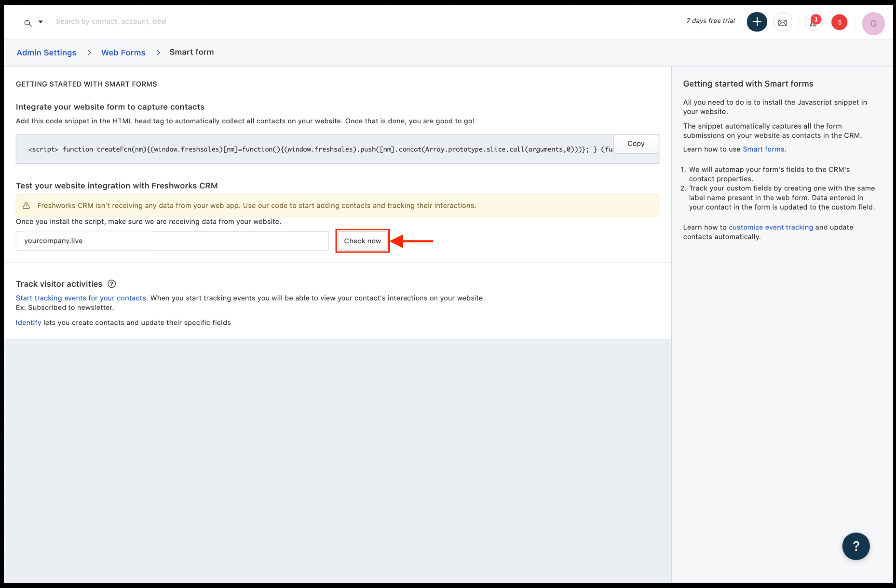896x588 pixels.
Task: Go to Web Forms breadcrumb
Action: [x=123, y=52]
